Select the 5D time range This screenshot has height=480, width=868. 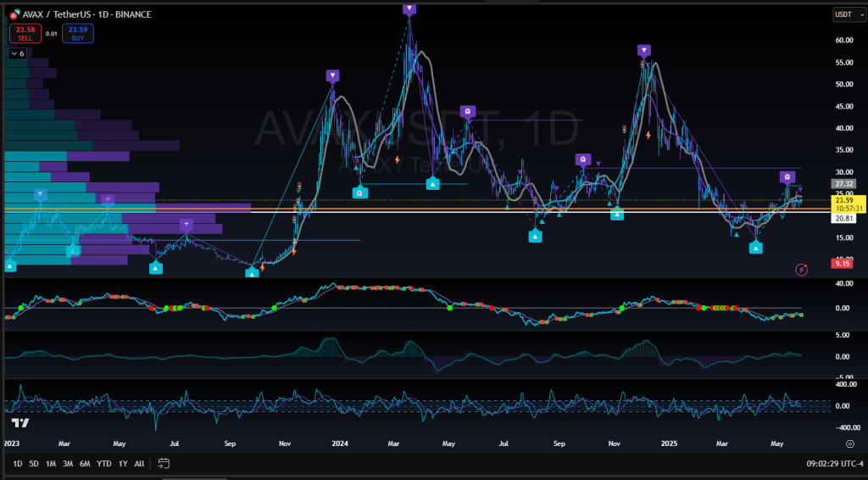coord(34,463)
